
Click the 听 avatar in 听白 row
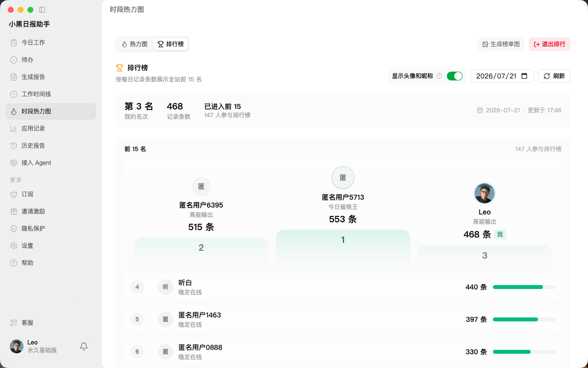click(166, 287)
